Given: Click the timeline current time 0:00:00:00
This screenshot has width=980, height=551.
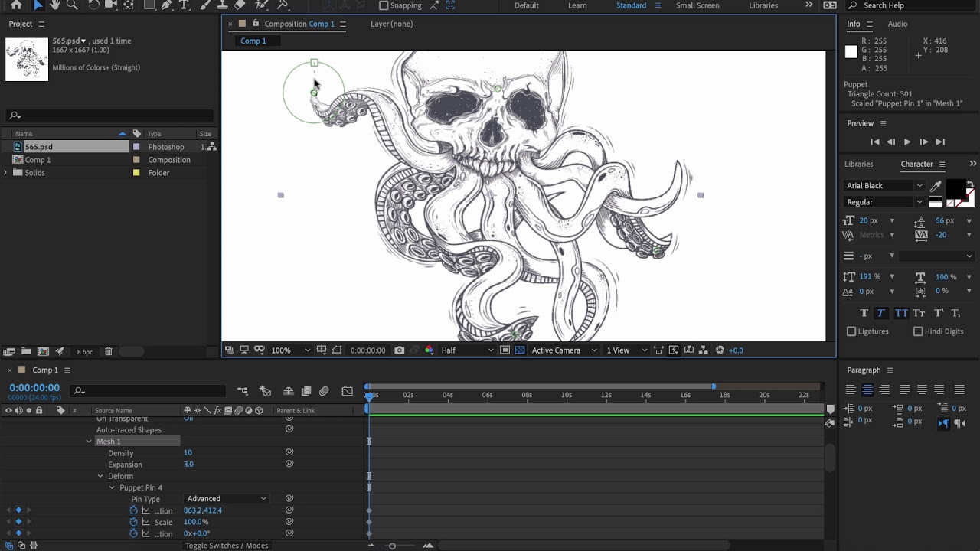Looking at the screenshot, I should pos(34,388).
